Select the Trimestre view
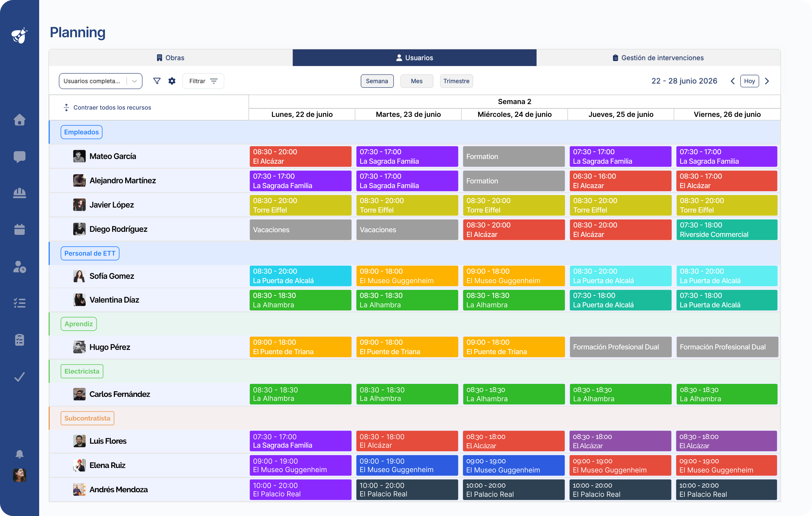Screen dimensions: 812x516 [457, 81]
